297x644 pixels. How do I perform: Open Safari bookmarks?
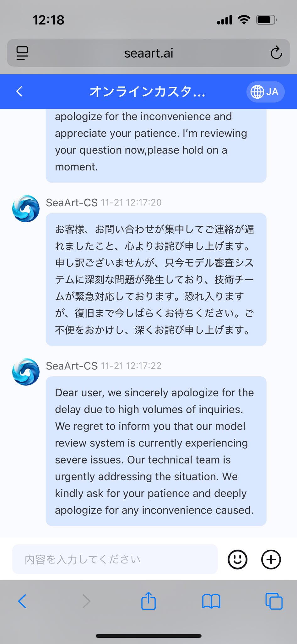pyautogui.click(x=211, y=601)
